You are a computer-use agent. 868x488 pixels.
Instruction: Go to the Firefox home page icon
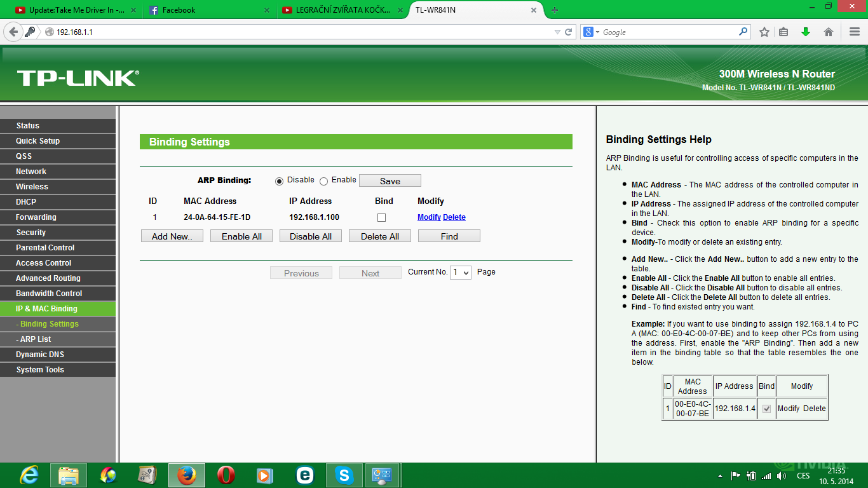coord(829,32)
